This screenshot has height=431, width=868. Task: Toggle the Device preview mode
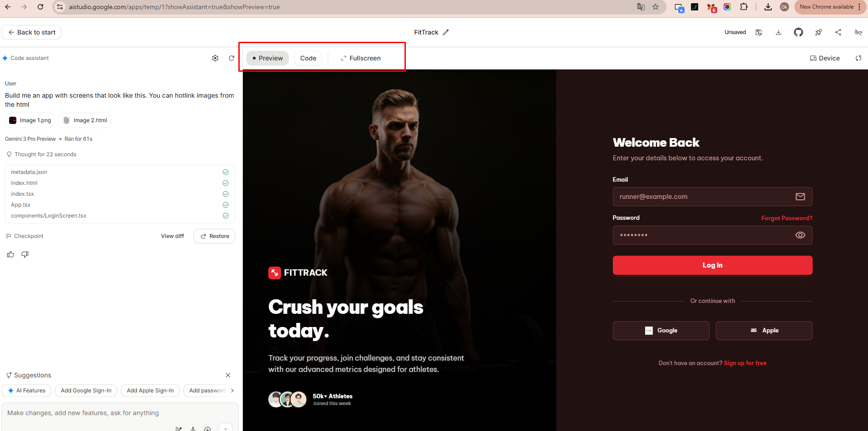(x=825, y=58)
